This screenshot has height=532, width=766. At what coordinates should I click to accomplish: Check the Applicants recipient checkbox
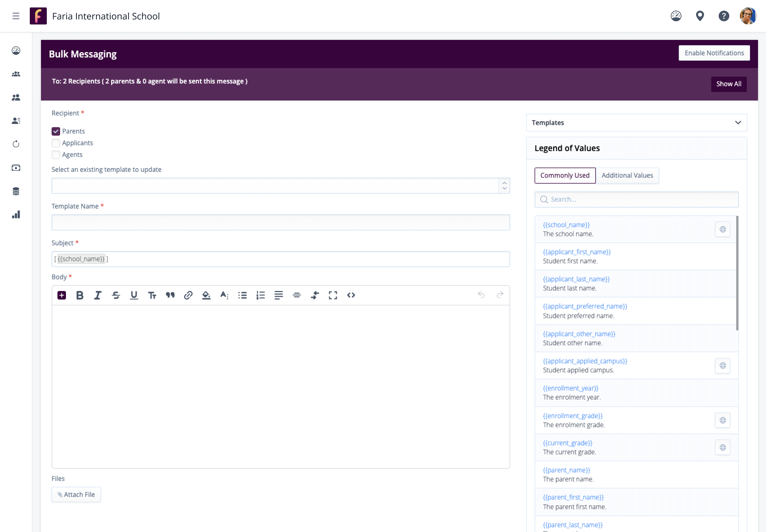click(x=56, y=143)
